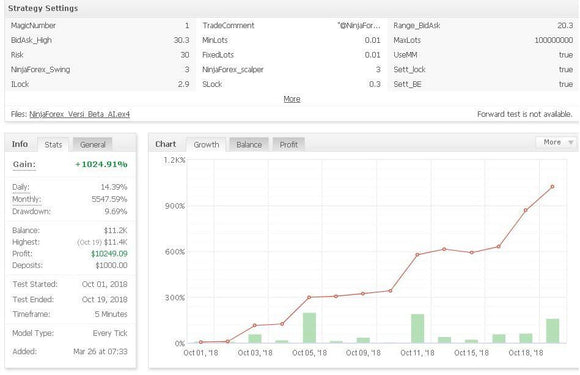Click the Model Type value Every Tick

tap(110, 333)
